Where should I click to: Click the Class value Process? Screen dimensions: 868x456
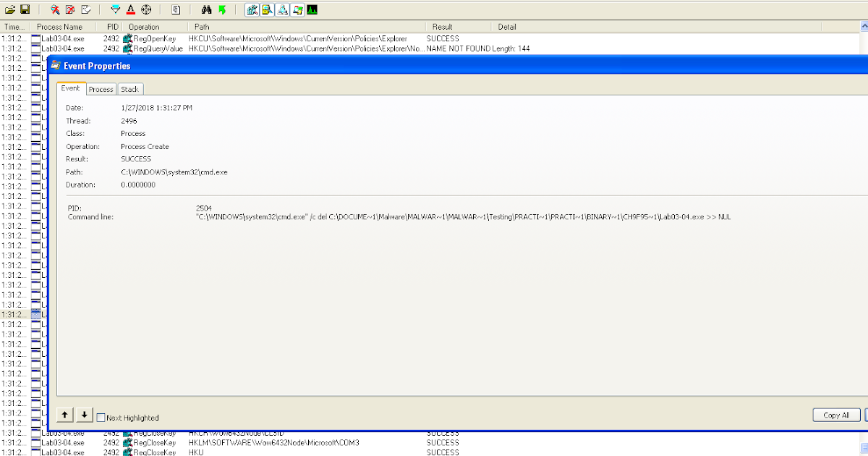click(133, 134)
